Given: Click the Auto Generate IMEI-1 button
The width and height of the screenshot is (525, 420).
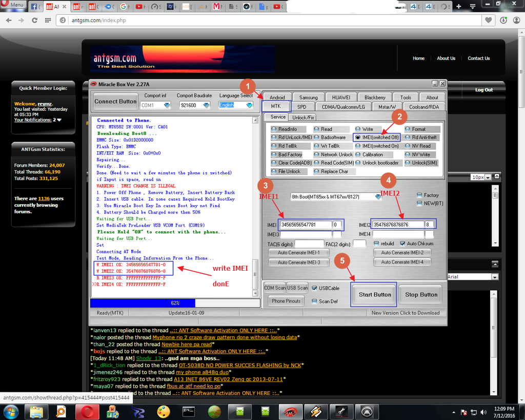Looking at the screenshot, I should [298, 252].
